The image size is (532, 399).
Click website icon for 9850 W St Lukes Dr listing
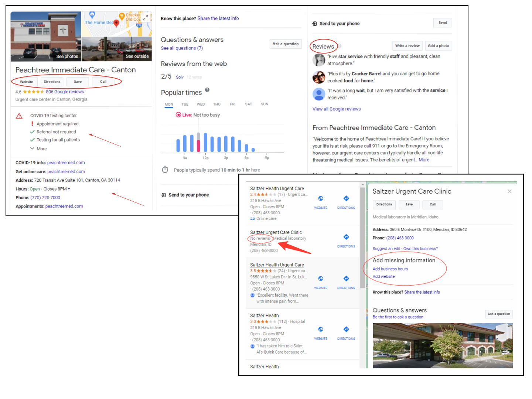[x=321, y=279]
